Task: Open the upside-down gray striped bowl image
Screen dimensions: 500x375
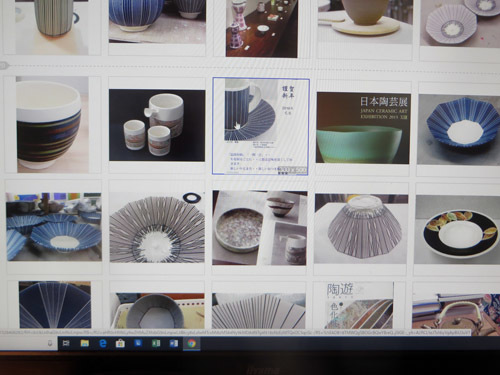Action: click(x=361, y=229)
